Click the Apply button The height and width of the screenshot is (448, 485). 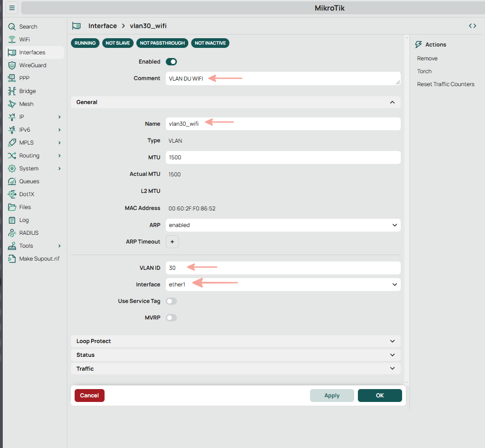(332, 396)
